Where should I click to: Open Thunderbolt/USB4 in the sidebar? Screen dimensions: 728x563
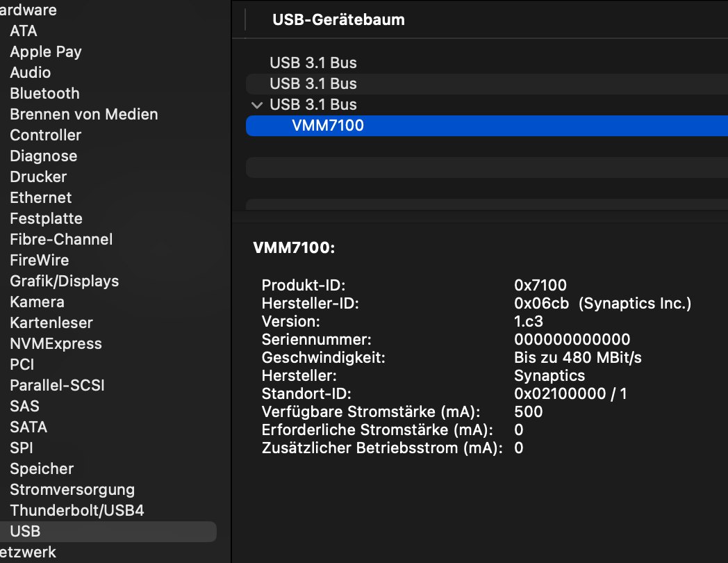76,510
